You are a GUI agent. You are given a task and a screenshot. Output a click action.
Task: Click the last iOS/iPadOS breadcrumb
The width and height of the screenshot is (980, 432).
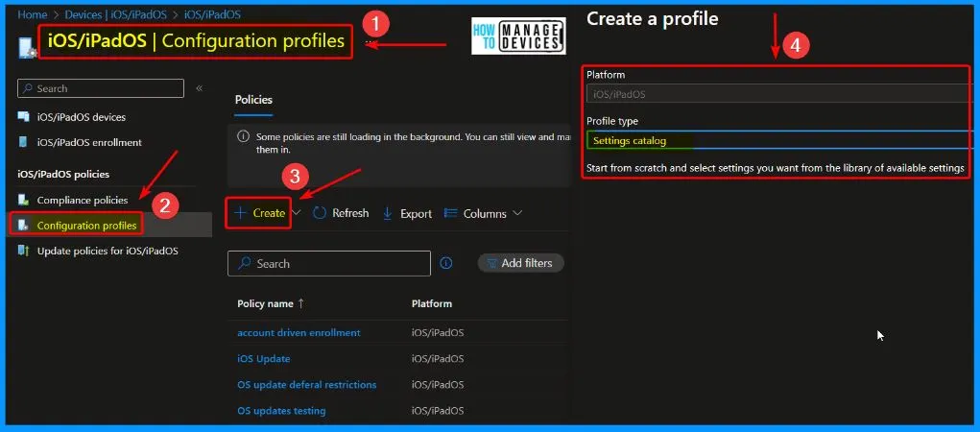[212, 14]
